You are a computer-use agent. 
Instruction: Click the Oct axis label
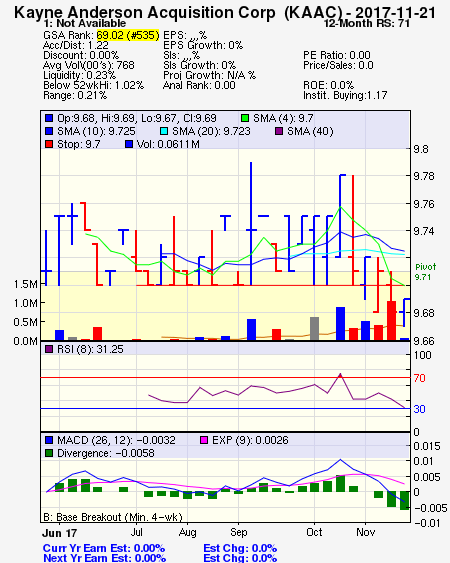click(x=314, y=532)
